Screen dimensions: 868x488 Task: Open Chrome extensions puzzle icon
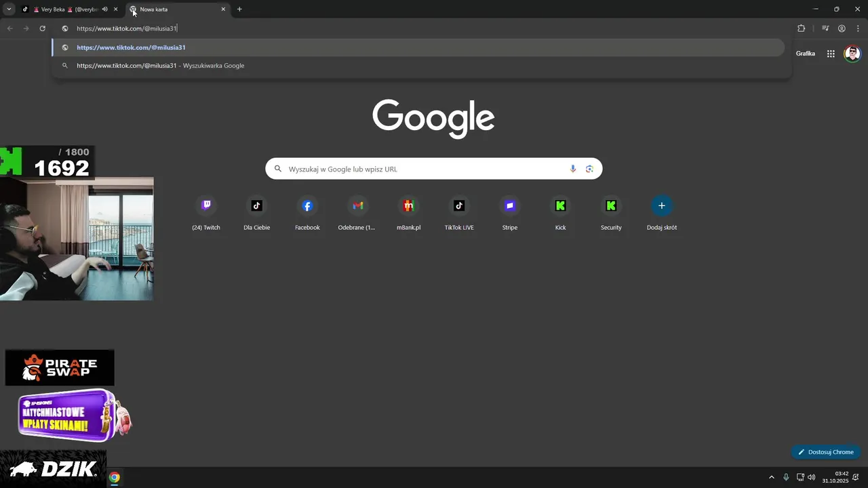pos(801,28)
